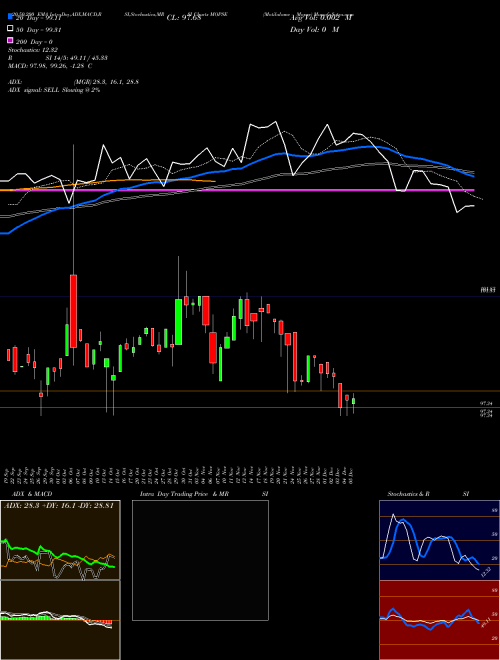The height and width of the screenshot is (660, 500).
Task: Click the 200 Day - 0 legend label
Action: coord(34,42)
